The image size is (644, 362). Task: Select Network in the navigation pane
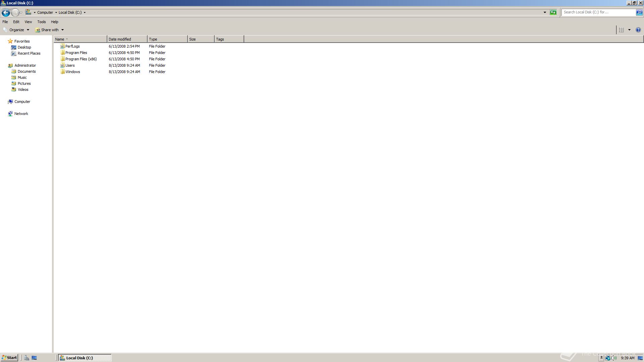[21, 114]
